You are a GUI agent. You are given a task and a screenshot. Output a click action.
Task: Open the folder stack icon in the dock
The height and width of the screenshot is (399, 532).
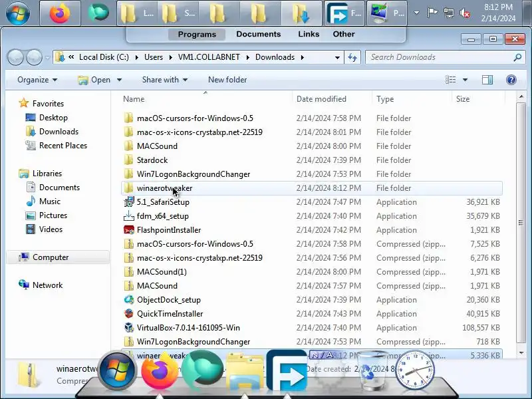(245, 372)
